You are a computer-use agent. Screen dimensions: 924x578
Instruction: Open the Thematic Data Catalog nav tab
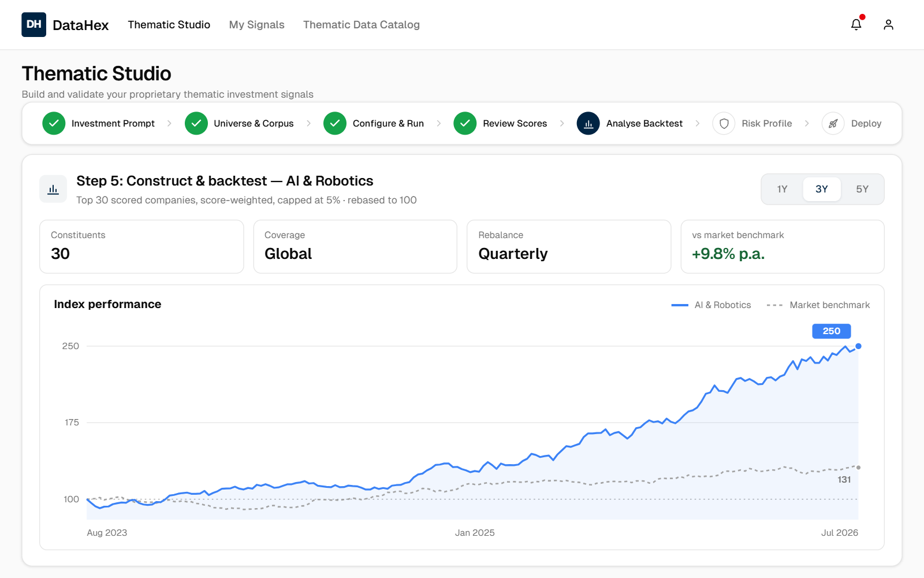point(362,25)
